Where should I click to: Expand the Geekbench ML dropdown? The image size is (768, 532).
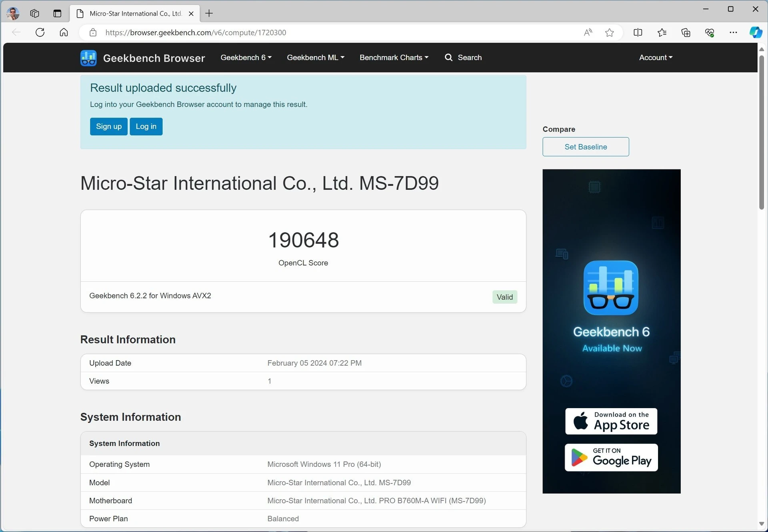(316, 58)
